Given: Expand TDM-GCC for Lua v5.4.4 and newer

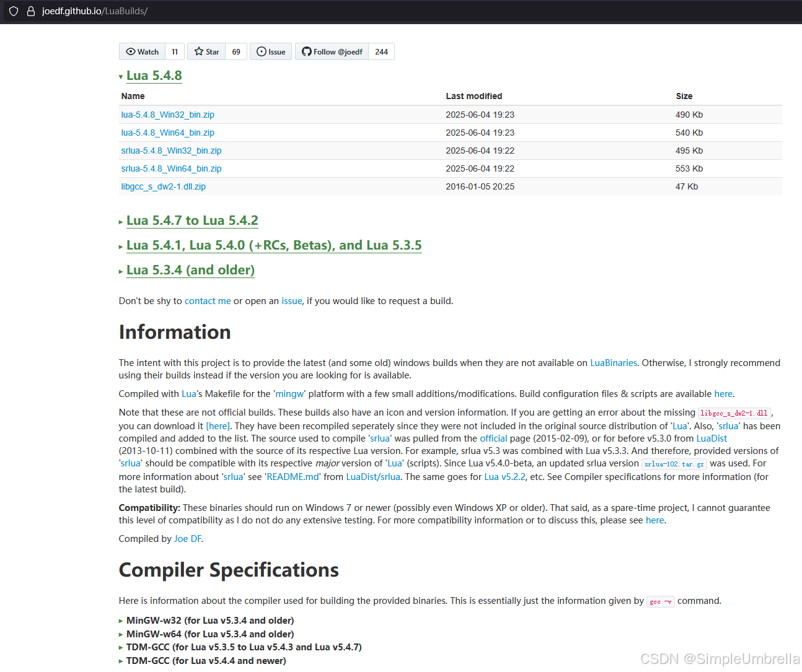Looking at the screenshot, I should coord(206,661).
